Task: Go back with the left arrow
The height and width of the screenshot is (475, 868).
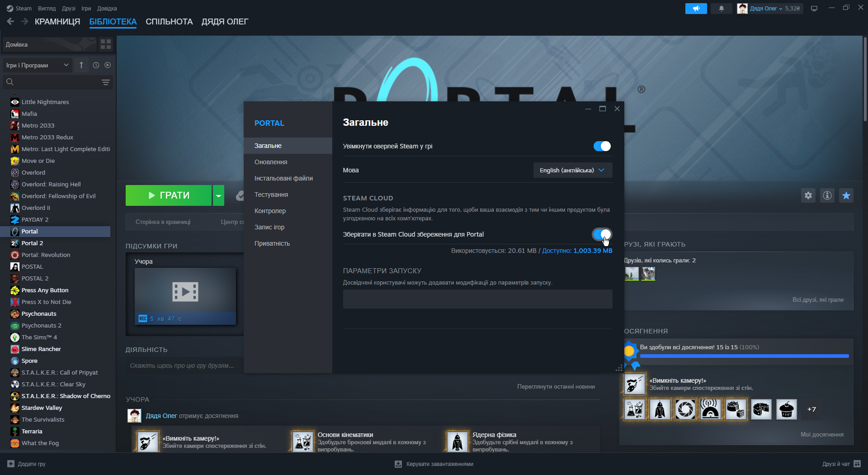Action: (10, 21)
